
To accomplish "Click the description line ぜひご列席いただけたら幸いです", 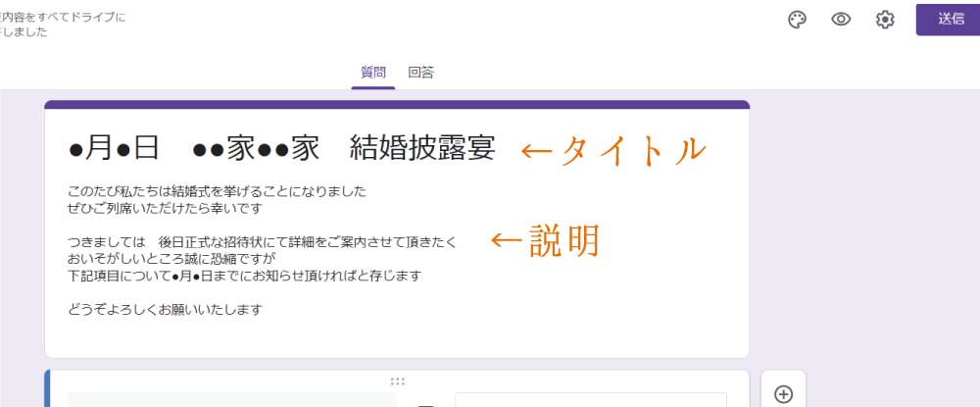I will coord(166,208).
